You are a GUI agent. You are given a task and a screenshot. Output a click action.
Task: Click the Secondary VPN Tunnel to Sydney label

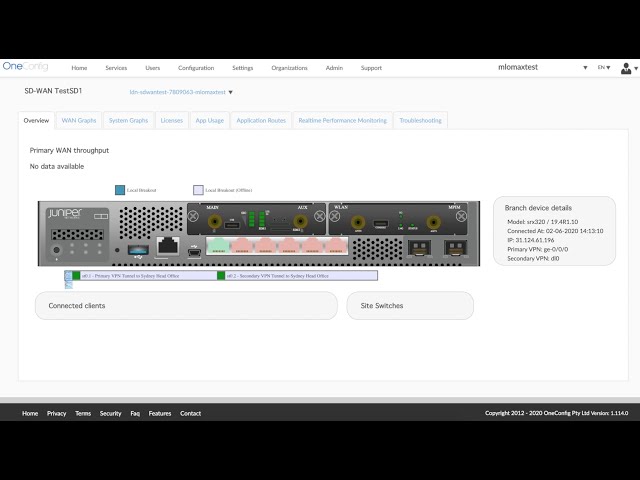coord(278,276)
